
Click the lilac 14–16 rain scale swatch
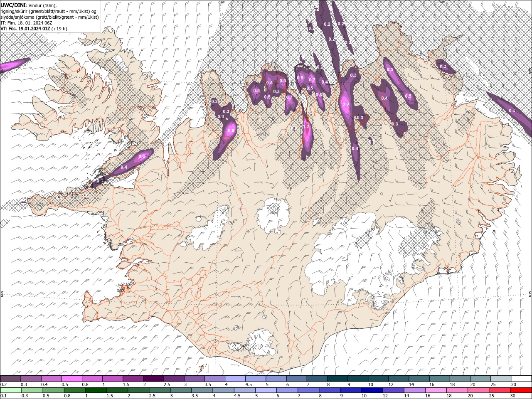[x=414, y=390]
